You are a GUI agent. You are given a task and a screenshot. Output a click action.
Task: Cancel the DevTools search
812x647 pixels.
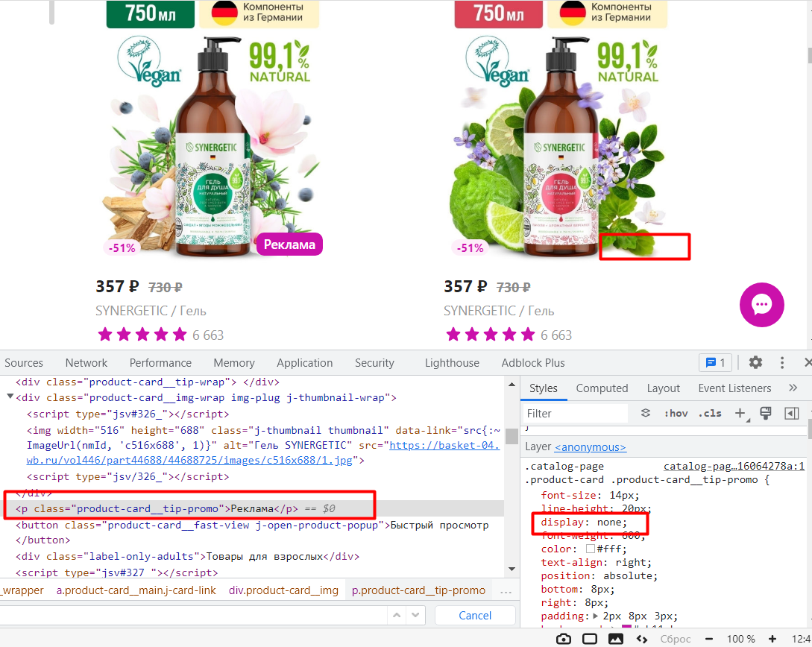[475, 616]
